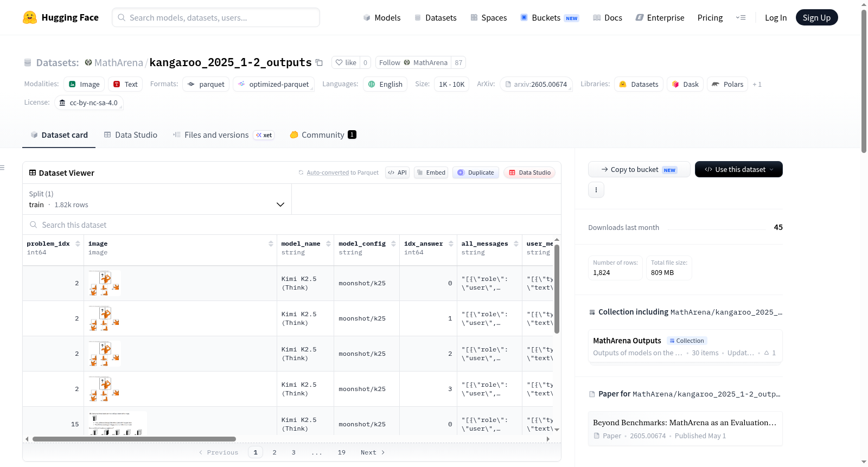868x467 pixels.
Task: Open the Dataset card tab
Action: (x=59, y=135)
